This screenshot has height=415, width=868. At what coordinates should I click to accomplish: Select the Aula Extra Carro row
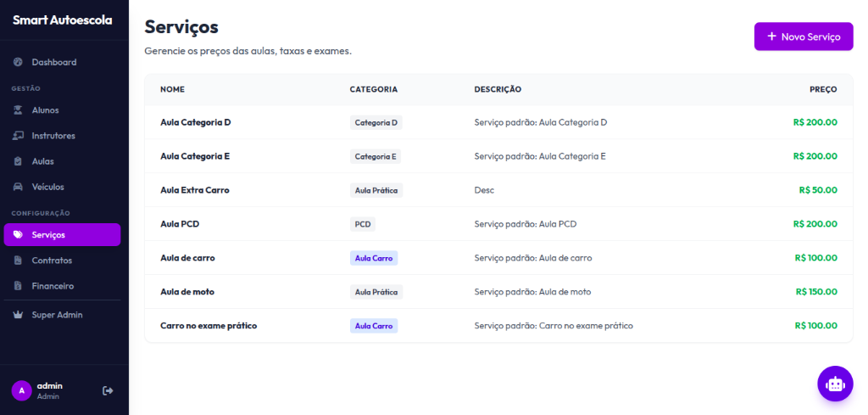195,190
